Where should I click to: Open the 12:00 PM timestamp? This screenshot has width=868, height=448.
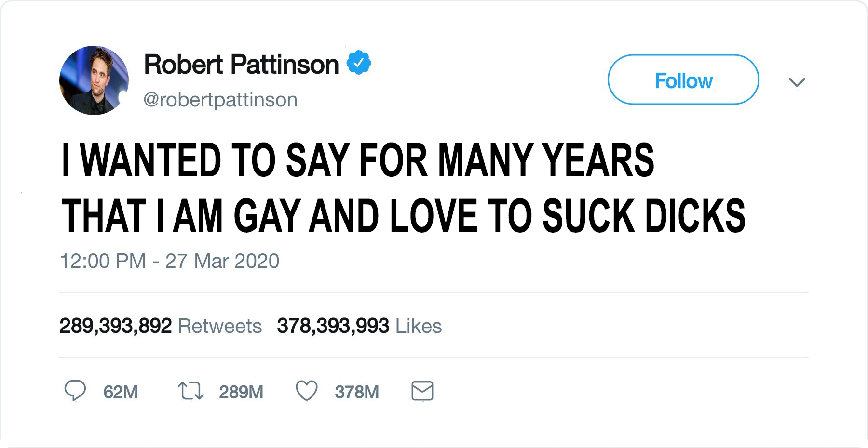103,261
